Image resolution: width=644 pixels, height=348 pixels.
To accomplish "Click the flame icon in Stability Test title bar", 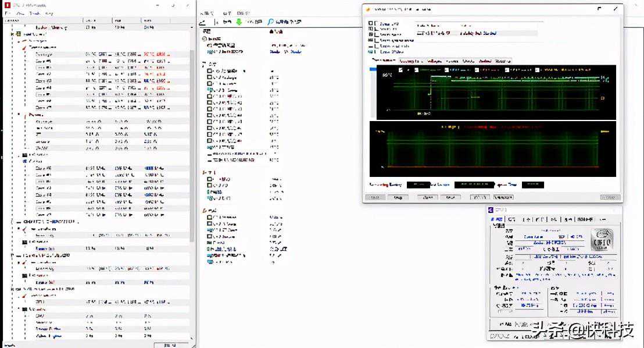I will (x=368, y=9).
